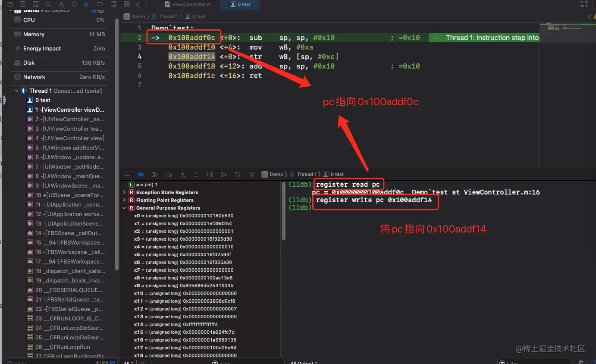
Task: Click address 0x100addf14 in disassembly
Action: point(191,56)
